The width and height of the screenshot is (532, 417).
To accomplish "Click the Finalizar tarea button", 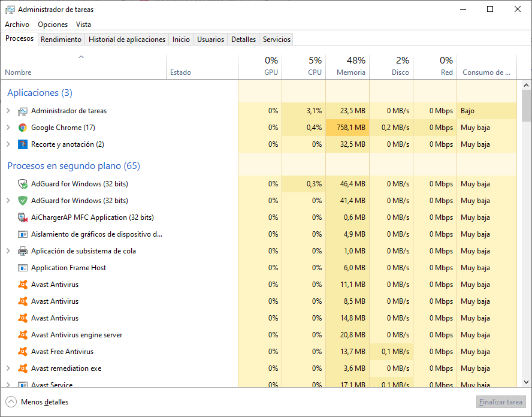I will coord(500,402).
